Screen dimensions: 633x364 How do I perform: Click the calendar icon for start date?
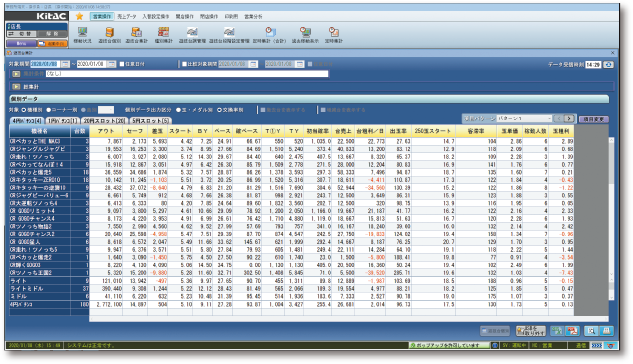pyautogui.click(x=65, y=64)
